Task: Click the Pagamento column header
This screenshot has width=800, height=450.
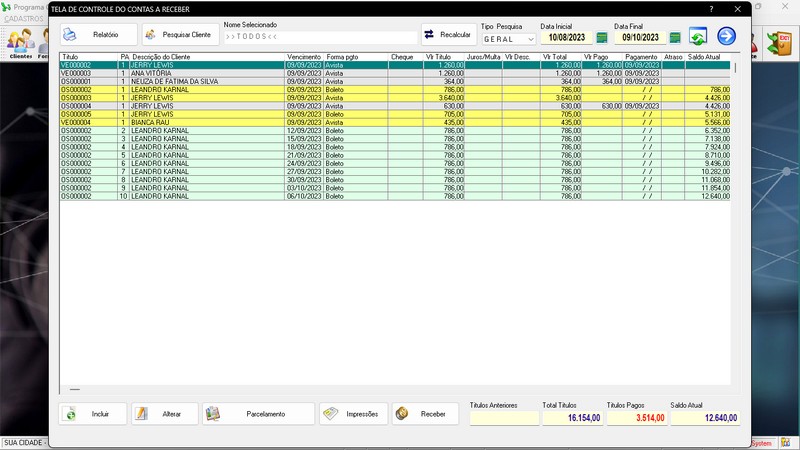Action: tap(641, 57)
